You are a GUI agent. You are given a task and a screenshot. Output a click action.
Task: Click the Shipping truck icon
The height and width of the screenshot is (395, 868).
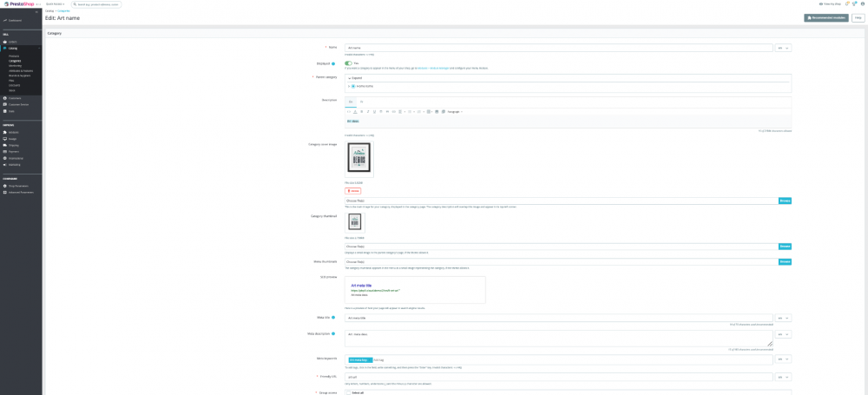pos(4,145)
